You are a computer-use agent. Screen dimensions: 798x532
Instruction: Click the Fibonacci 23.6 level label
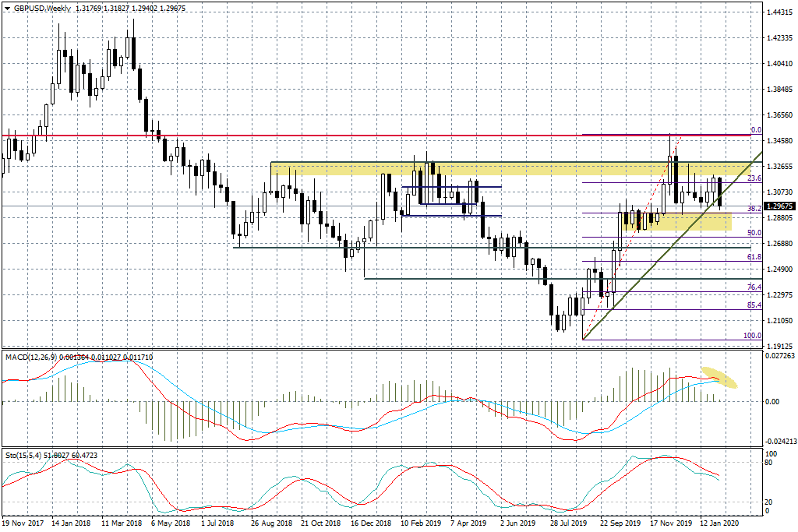click(x=754, y=178)
